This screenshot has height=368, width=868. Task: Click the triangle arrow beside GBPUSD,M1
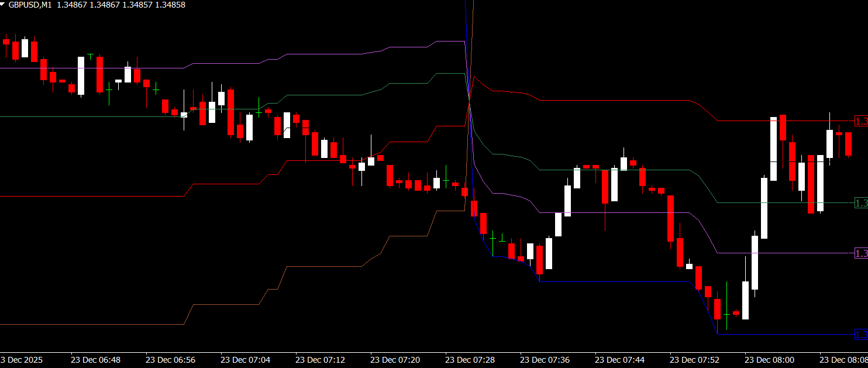tap(3, 4)
